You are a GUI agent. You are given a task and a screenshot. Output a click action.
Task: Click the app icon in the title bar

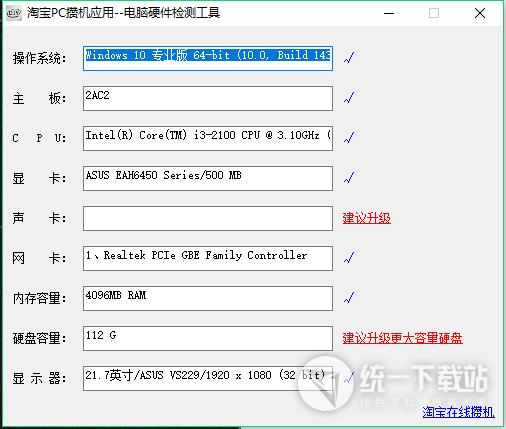[14, 13]
